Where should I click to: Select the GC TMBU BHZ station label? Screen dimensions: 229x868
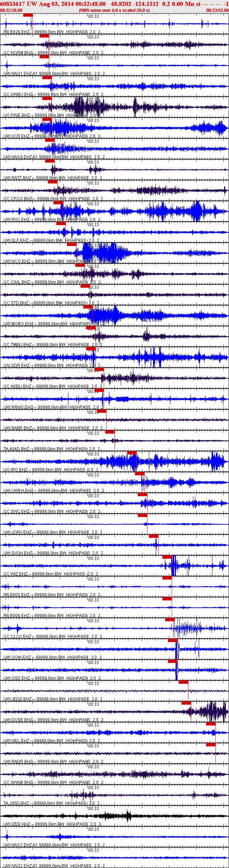[x=53, y=345]
